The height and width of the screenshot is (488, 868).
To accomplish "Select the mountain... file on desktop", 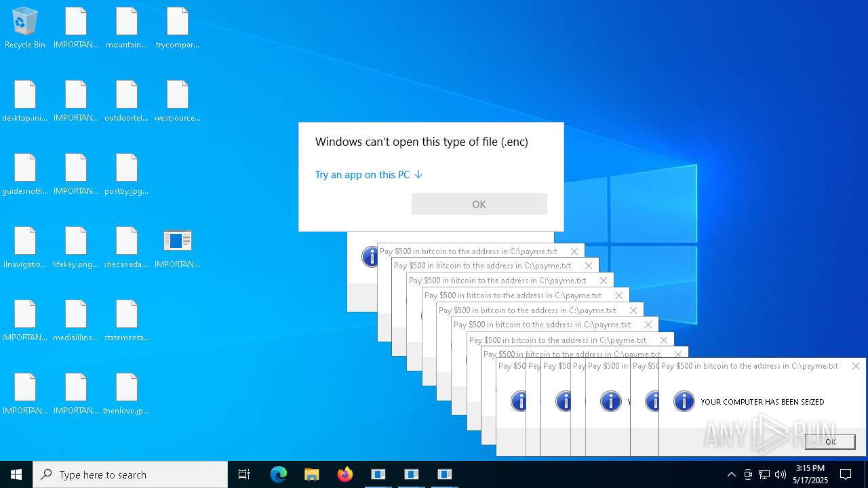I will tap(127, 28).
